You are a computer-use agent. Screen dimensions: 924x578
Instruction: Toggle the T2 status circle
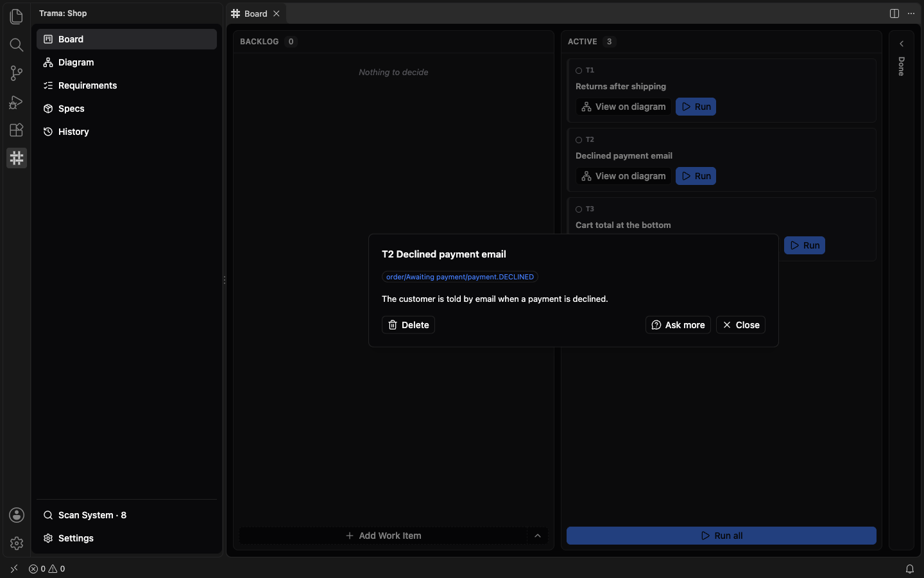[x=579, y=140]
